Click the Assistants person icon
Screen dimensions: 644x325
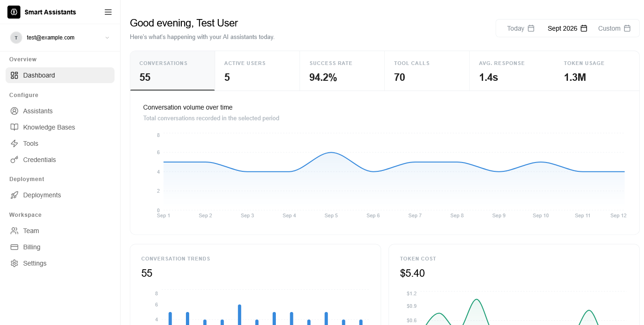point(14,111)
